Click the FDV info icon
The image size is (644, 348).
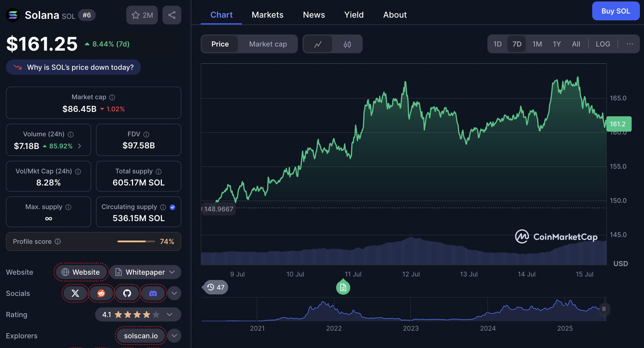pyautogui.click(x=146, y=134)
